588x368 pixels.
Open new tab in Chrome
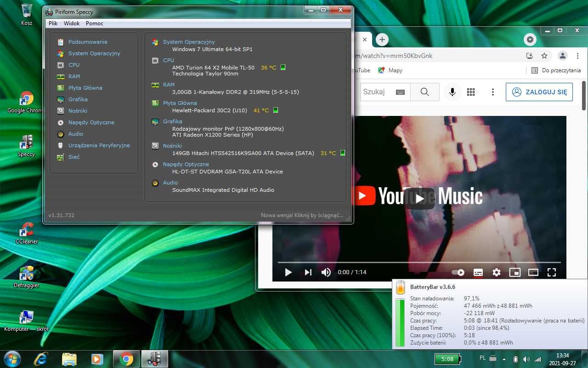(382, 40)
